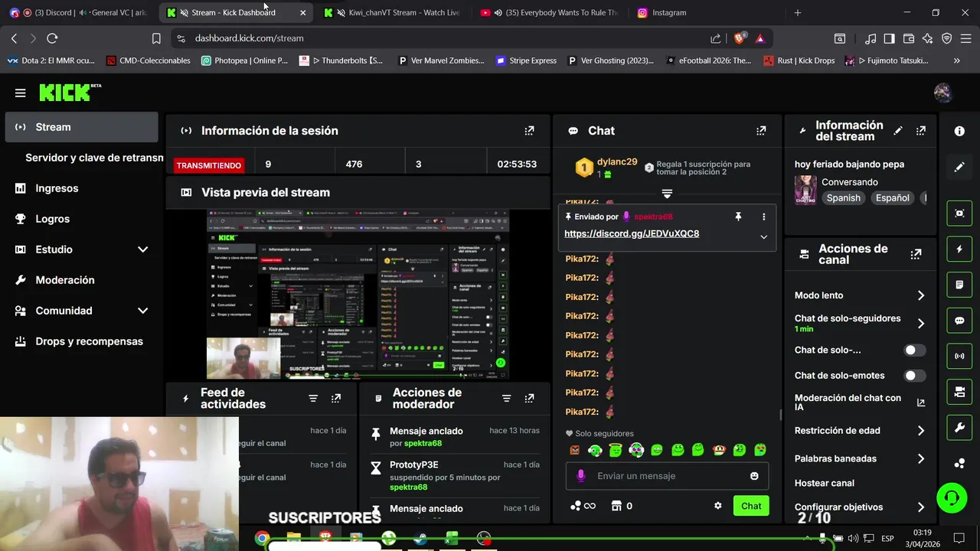Open the Restricción de edad arrow
980x551 pixels.
tap(921, 431)
